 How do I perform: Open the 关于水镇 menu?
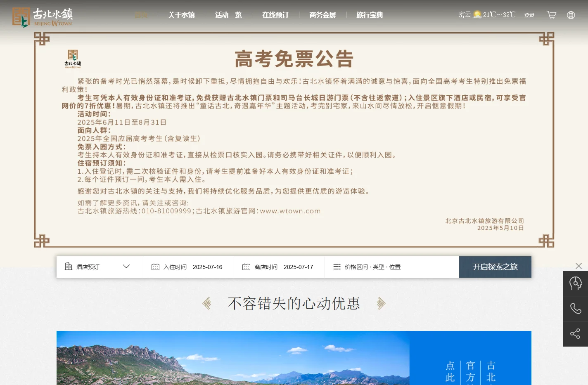[181, 15]
